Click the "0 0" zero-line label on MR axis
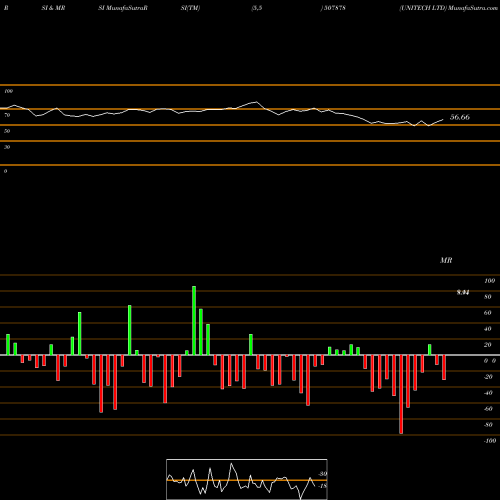Screen dimensions: 500x500 click(x=490, y=361)
